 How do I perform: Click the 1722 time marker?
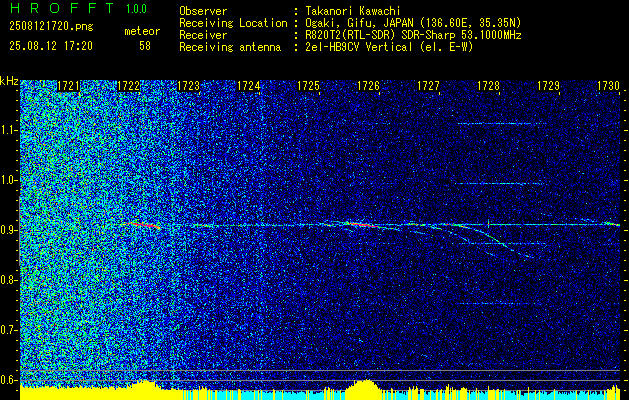pyautogui.click(x=129, y=86)
